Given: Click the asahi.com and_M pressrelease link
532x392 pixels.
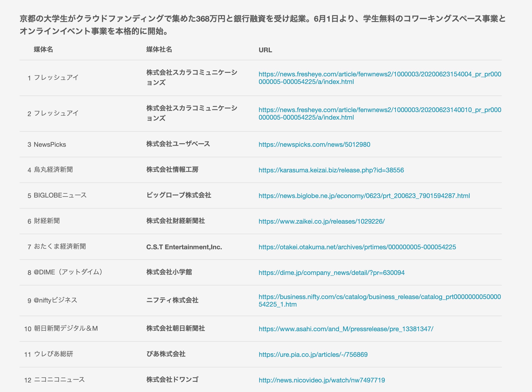Looking at the screenshot, I should (346, 329).
